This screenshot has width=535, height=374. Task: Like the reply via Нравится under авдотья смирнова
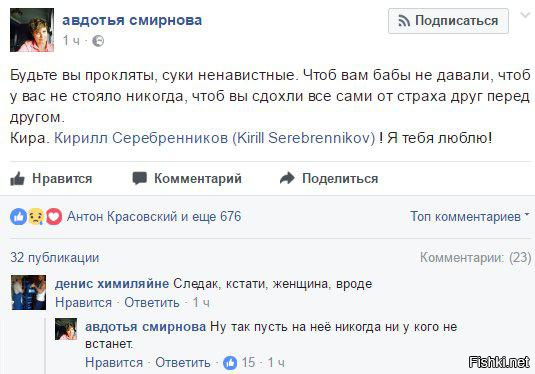[x=114, y=362]
